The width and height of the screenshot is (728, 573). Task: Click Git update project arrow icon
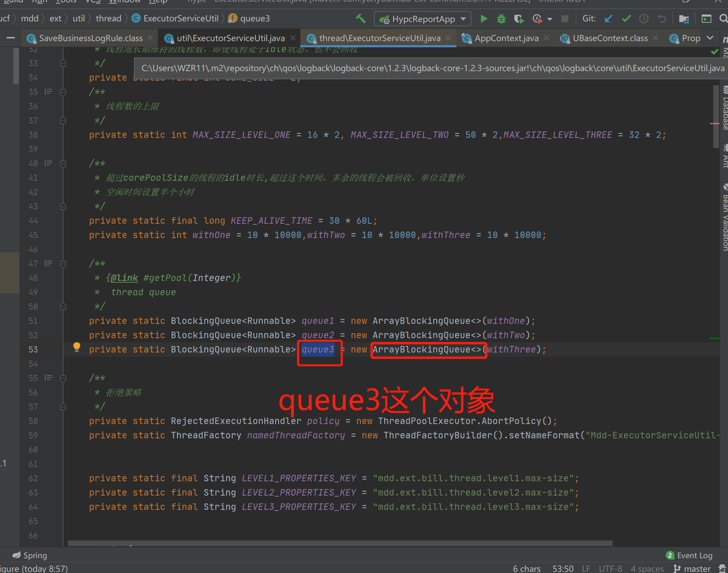coord(608,19)
